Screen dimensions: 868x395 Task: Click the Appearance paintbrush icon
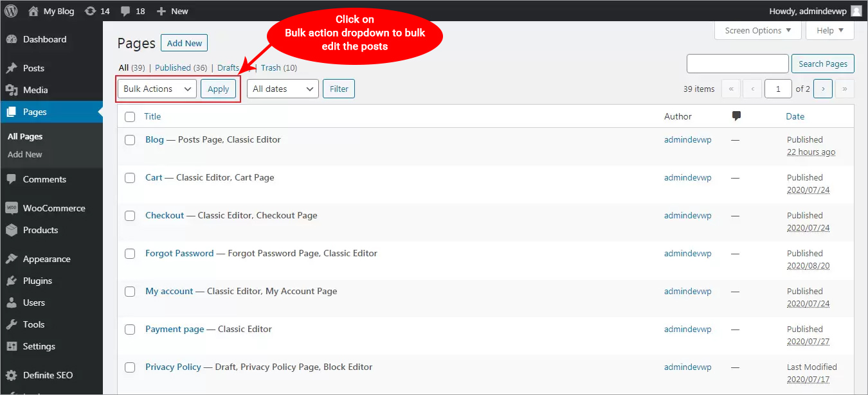[11, 259]
